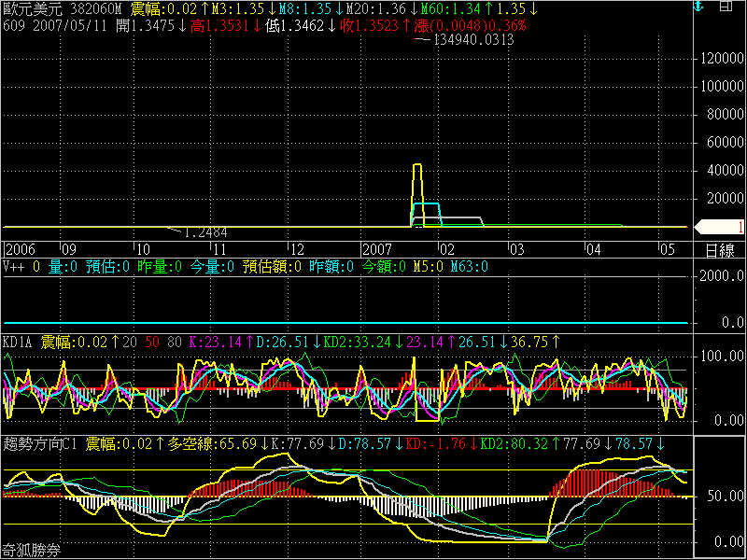Click the 奇狐勝券 label at bottom left
The width and height of the screenshot is (747, 560).
click(x=31, y=551)
